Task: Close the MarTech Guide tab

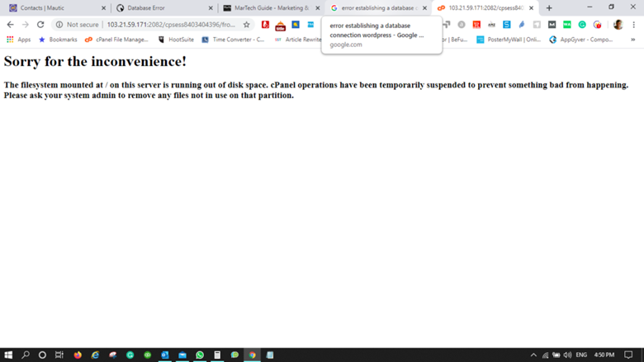Action: pos(318,7)
